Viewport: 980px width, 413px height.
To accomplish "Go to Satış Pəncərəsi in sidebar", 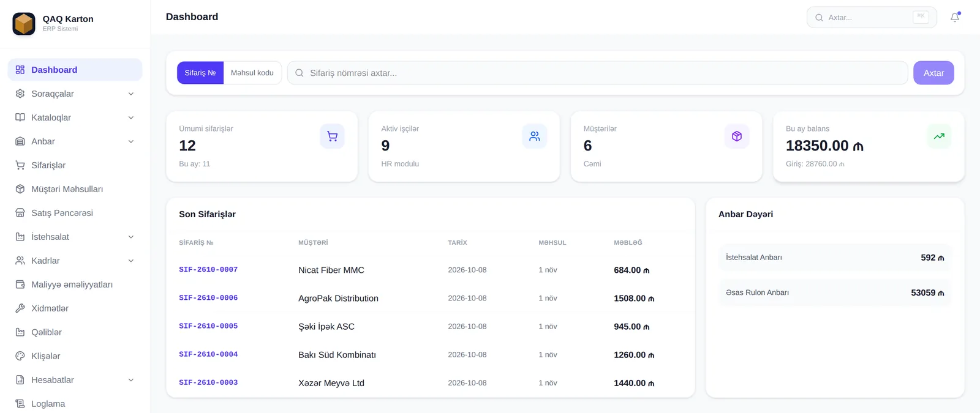I will pyautogui.click(x=75, y=213).
